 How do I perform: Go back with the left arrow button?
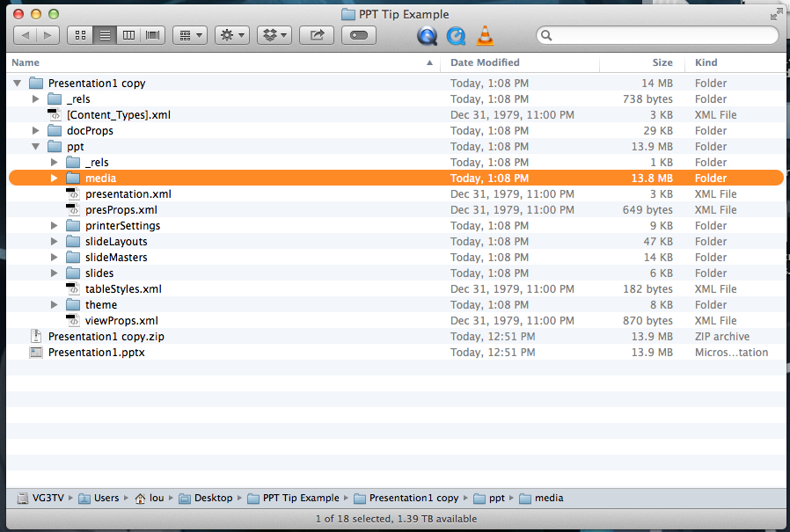[x=26, y=35]
